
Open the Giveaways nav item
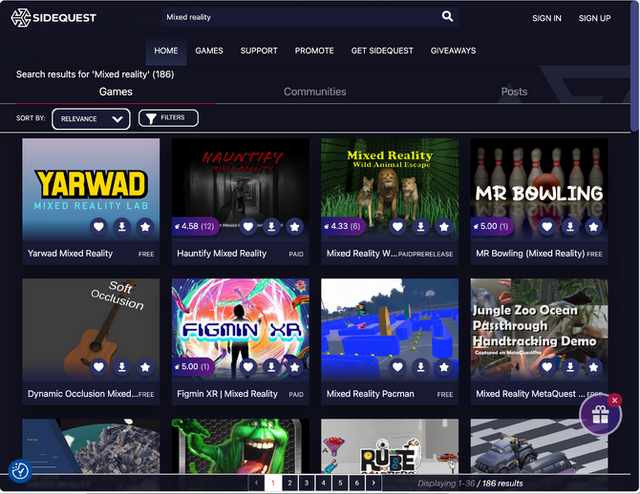453,51
